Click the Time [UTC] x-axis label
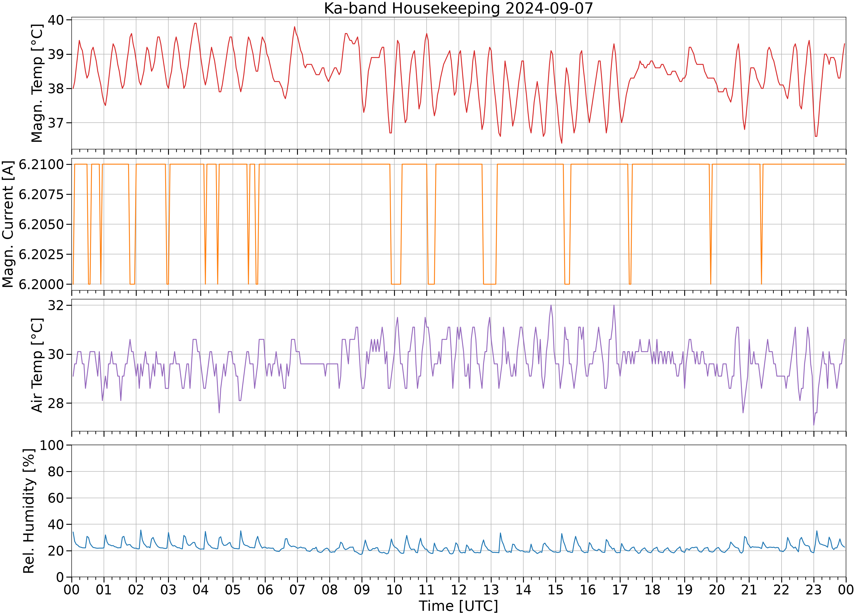 point(459,606)
